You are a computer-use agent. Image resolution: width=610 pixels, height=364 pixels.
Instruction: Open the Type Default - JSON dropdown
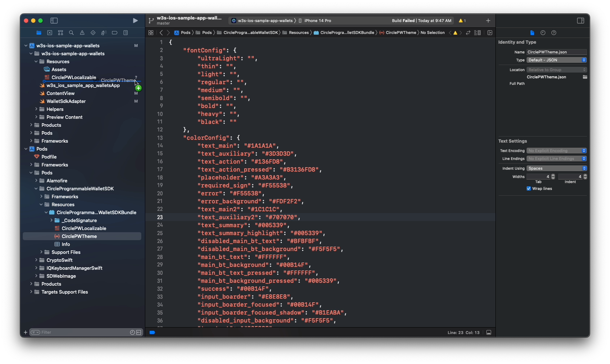pos(556,60)
